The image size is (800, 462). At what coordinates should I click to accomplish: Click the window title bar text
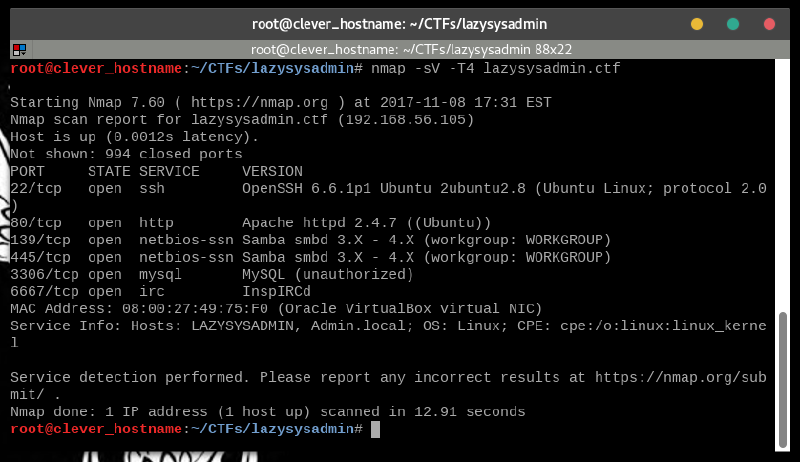tap(400, 23)
